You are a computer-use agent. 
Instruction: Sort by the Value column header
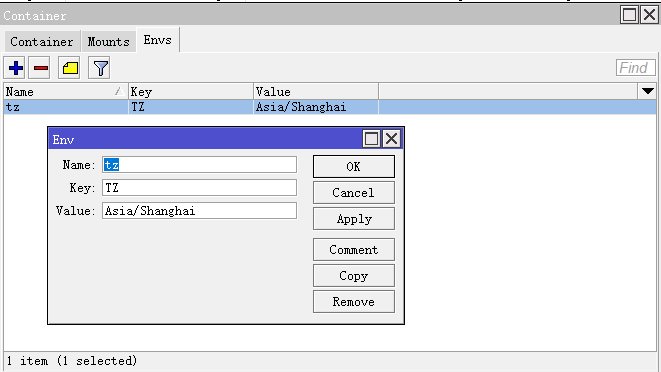pos(316,92)
